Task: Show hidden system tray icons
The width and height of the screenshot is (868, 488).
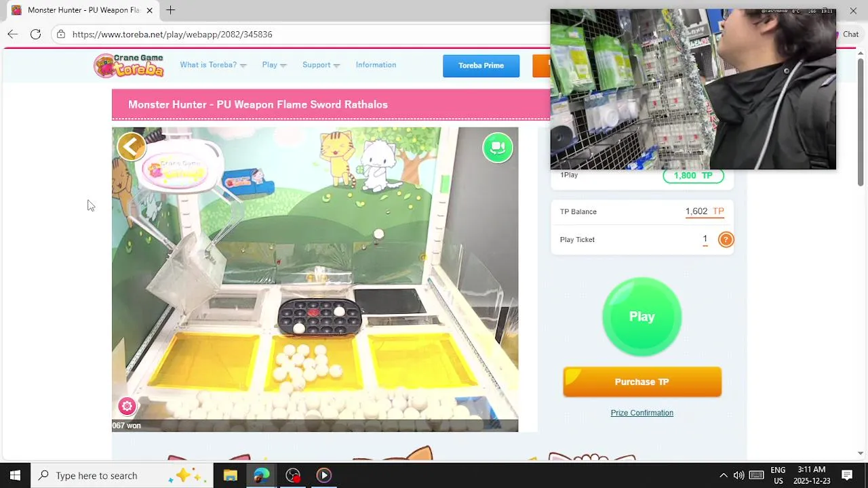Action: (x=723, y=475)
